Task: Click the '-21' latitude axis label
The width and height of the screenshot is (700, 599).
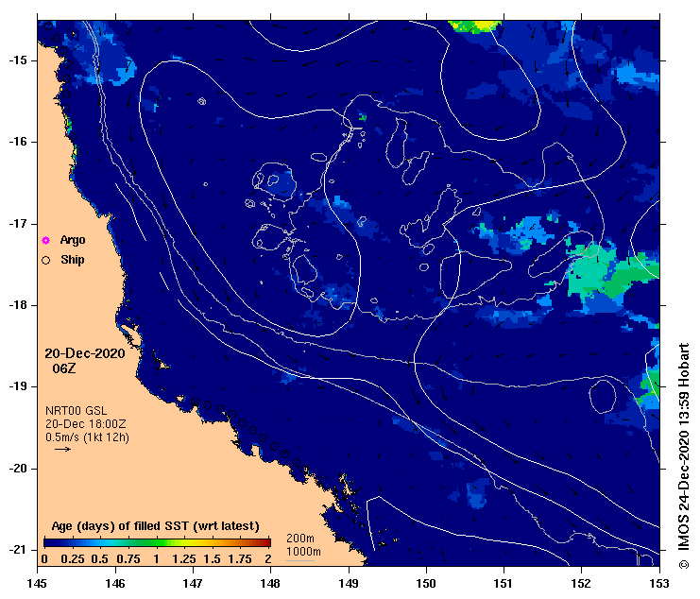Action: [17, 550]
